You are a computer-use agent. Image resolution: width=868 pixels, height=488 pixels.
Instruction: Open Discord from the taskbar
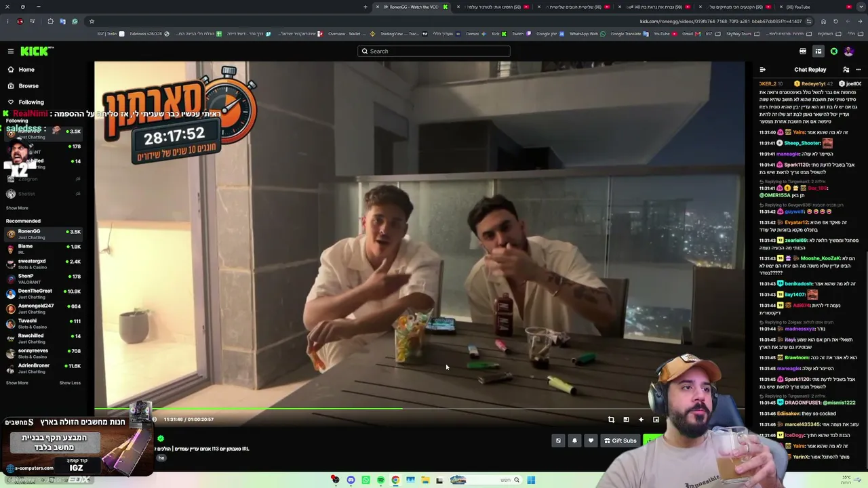351,480
